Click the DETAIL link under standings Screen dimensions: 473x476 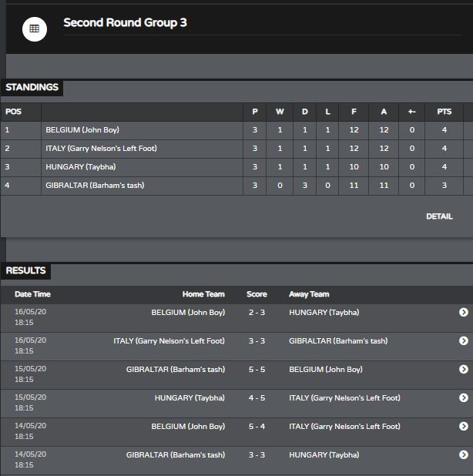click(439, 216)
